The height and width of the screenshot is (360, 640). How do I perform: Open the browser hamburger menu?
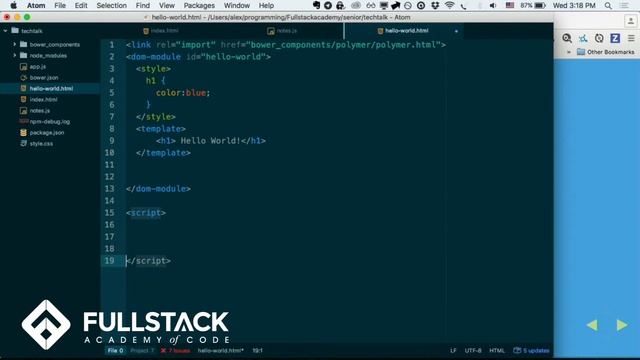(x=631, y=38)
